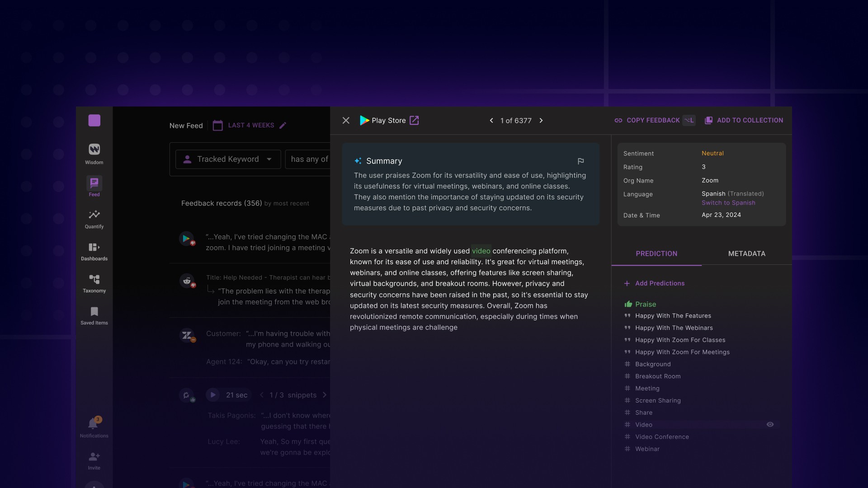868x488 pixels.
Task: Go to next feedback record
Action: click(541, 120)
